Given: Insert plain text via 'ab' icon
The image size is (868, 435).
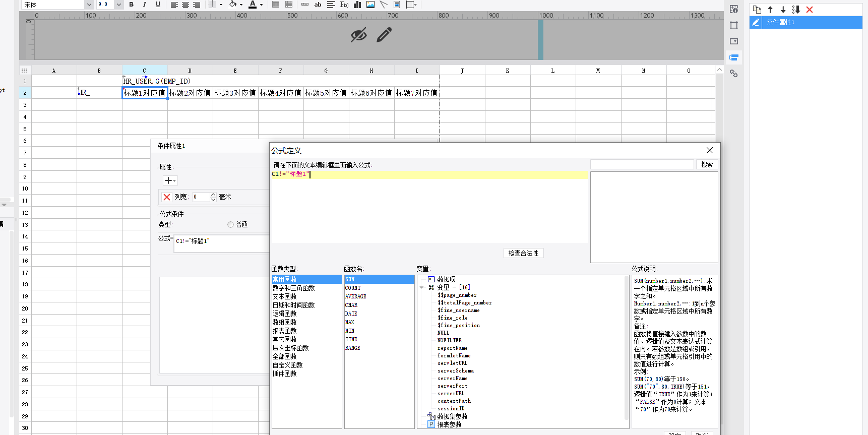Looking at the screenshot, I should [318, 5].
